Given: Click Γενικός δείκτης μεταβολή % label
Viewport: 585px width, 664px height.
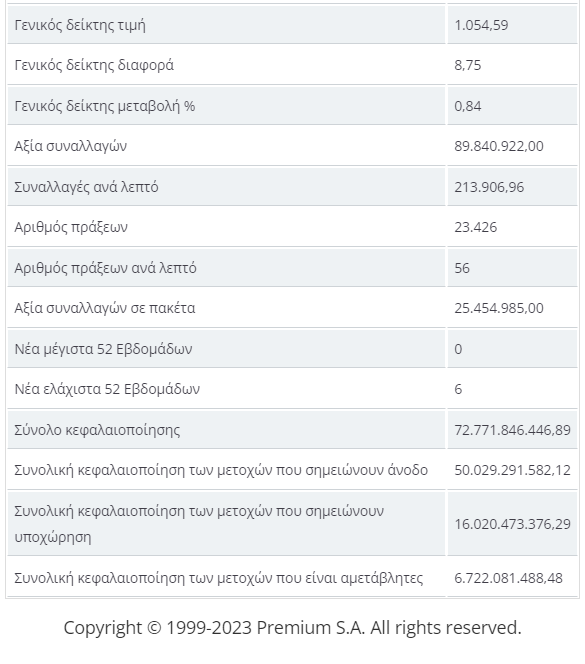Looking at the screenshot, I should click(x=105, y=106).
